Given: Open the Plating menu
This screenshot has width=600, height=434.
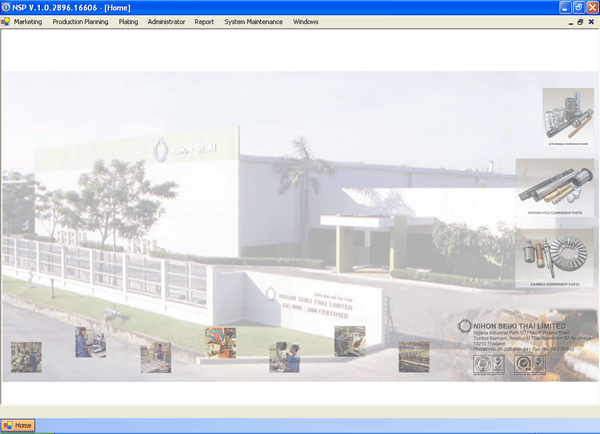Looking at the screenshot, I should click(128, 21).
